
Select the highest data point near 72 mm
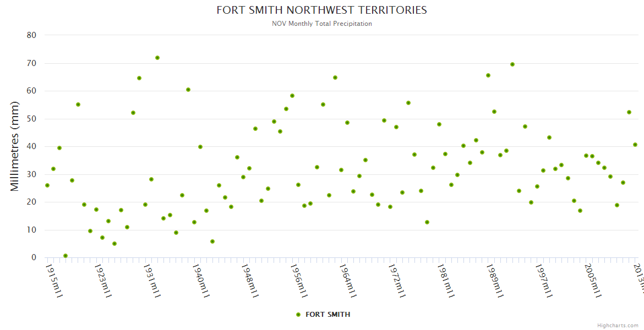[x=157, y=58]
